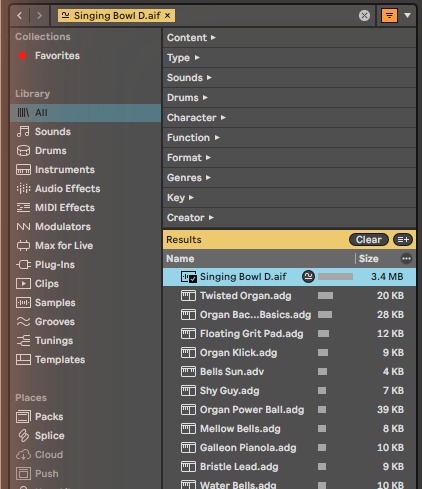Click the Twisted Organ.adg similarity bar
Image resolution: width=422 pixels, height=489 pixels.
tap(325, 296)
